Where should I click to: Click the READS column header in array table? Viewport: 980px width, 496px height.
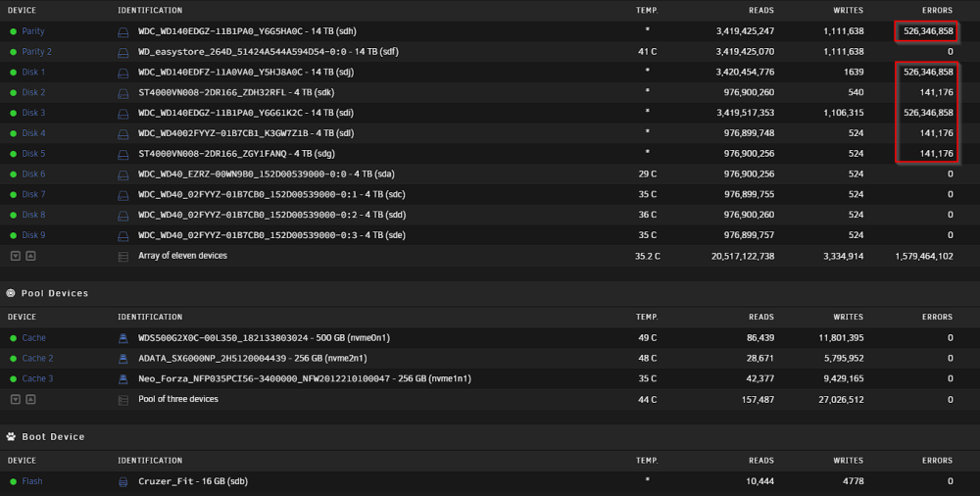(x=761, y=11)
